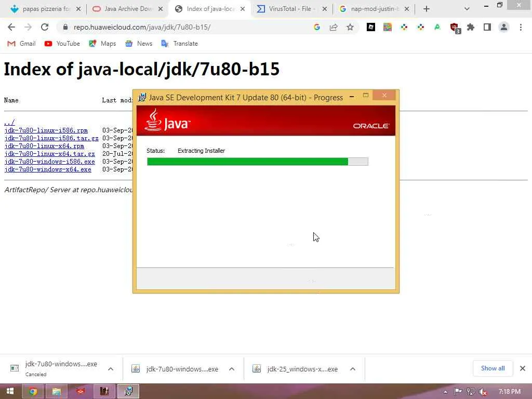Click the 7:18 PM taskbar clock
Screen dimensions: 532x399
coord(510,392)
